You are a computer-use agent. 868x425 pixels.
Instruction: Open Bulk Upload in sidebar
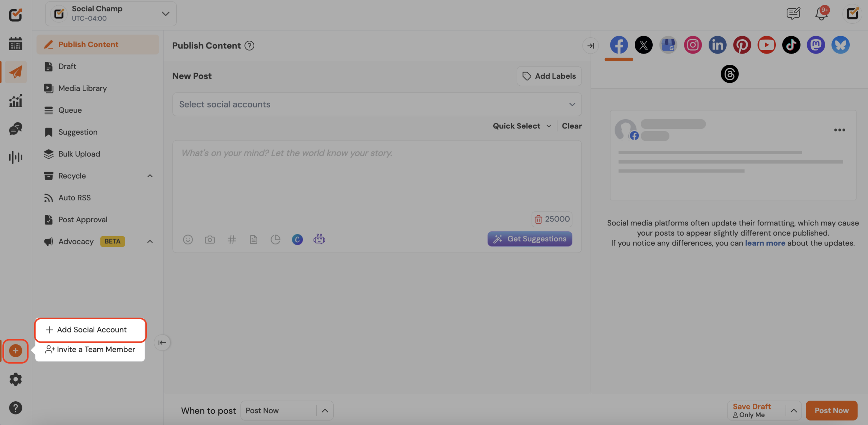coord(79,154)
